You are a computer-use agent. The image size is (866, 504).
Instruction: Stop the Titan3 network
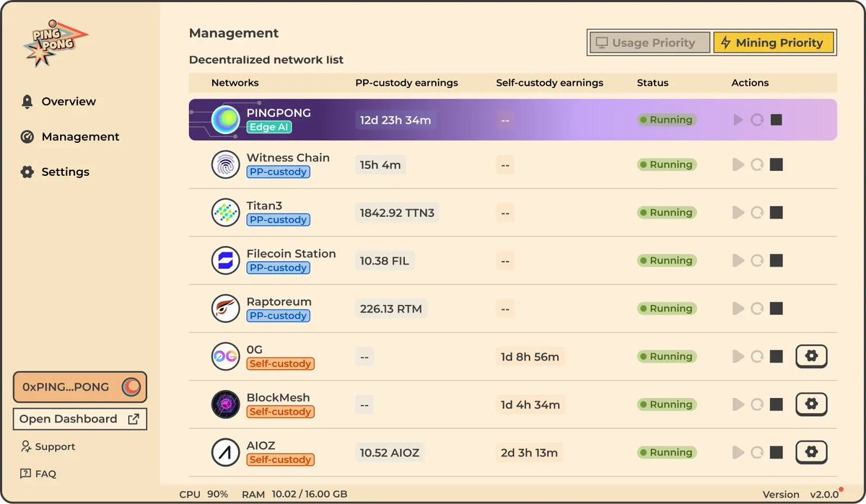[777, 213]
